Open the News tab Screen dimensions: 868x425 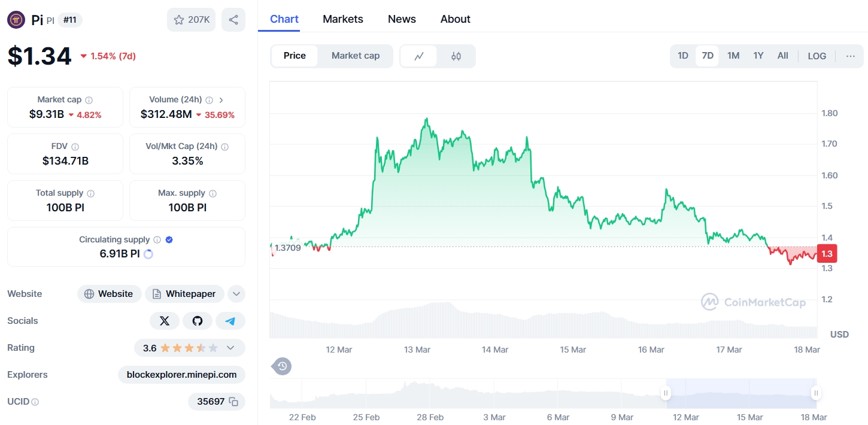(402, 19)
